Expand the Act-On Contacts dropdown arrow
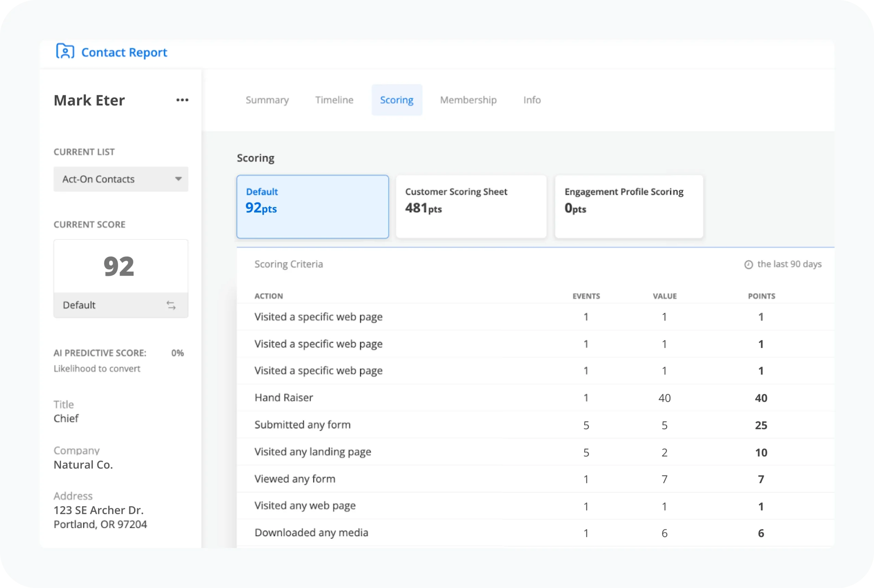The height and width of the screenshot is (588, 874). (178, 179)
